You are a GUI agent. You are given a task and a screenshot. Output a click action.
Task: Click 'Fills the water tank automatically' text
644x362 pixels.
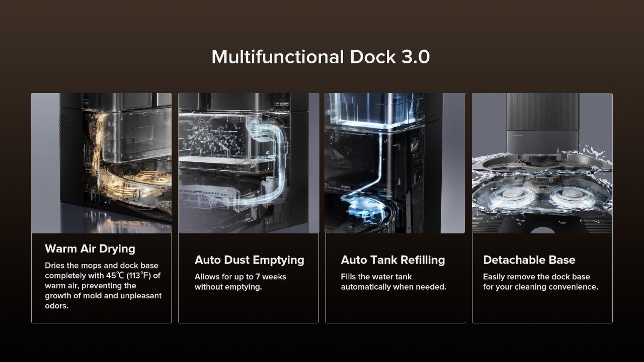[x=393, y=282]
